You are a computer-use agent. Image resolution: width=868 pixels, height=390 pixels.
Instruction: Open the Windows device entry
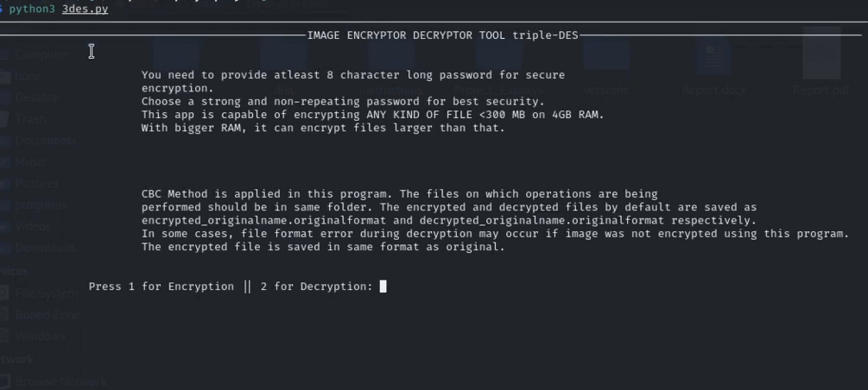click(x=33, y=337)
